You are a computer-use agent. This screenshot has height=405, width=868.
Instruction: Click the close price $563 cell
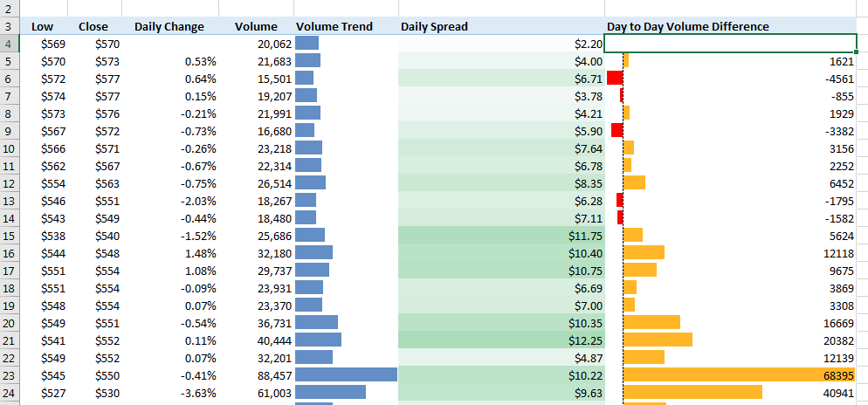[x=94, y=183]
